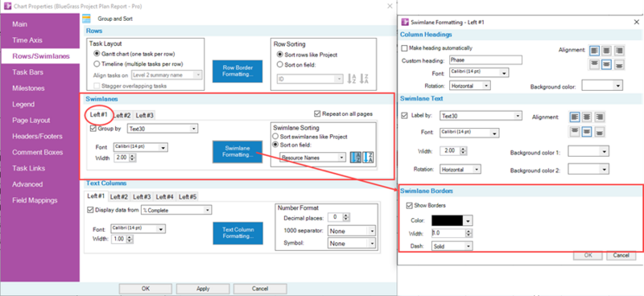Align Swimlane Text to the left
The image size is (644, 296).
tap(575, 117)
